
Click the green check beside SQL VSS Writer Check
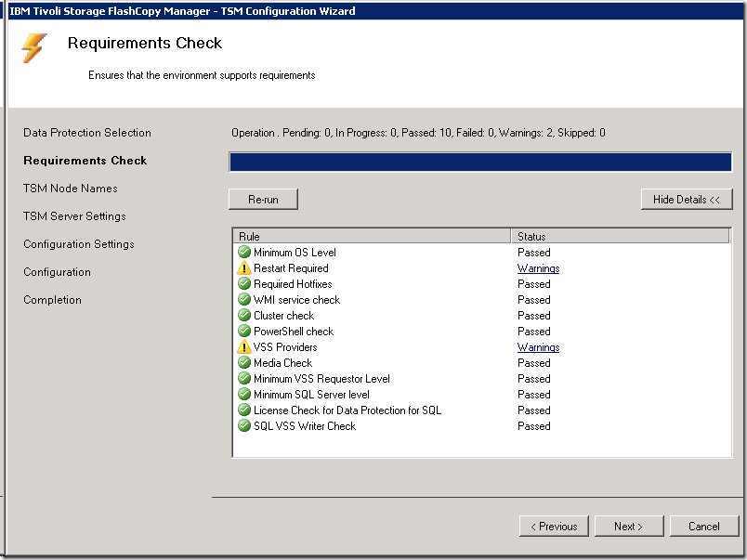coord(244,426)
